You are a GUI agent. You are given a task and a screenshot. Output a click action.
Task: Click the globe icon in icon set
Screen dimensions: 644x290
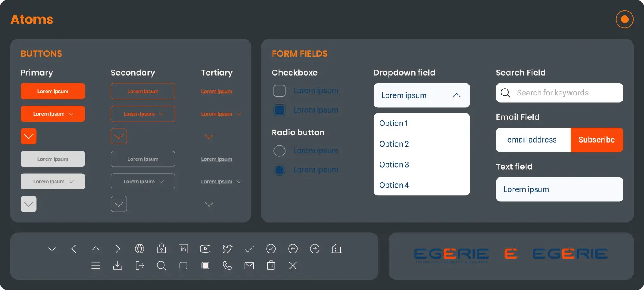140,249
